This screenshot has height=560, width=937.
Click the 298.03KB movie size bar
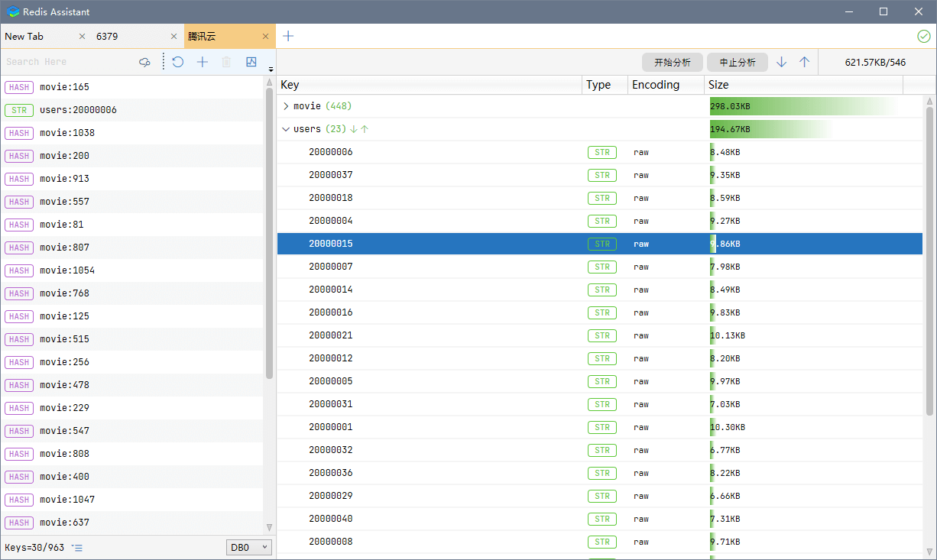pyautogui.click(x=804, y=106)
